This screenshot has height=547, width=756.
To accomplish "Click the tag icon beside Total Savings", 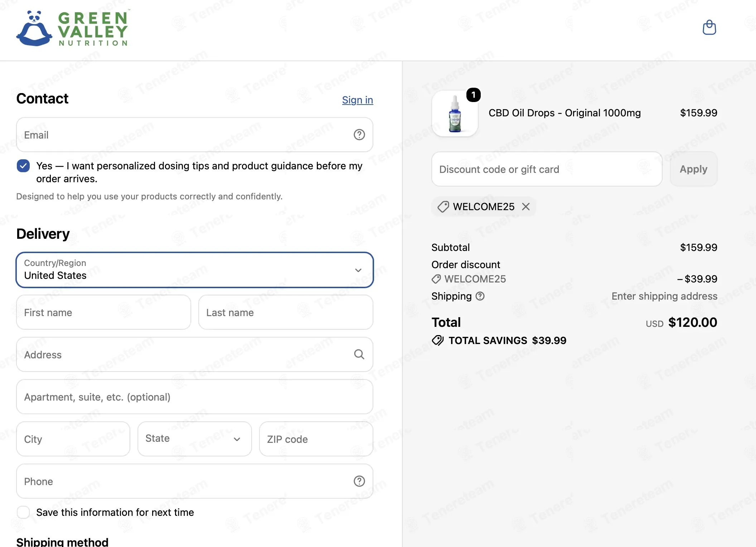I will pos(437,340).
